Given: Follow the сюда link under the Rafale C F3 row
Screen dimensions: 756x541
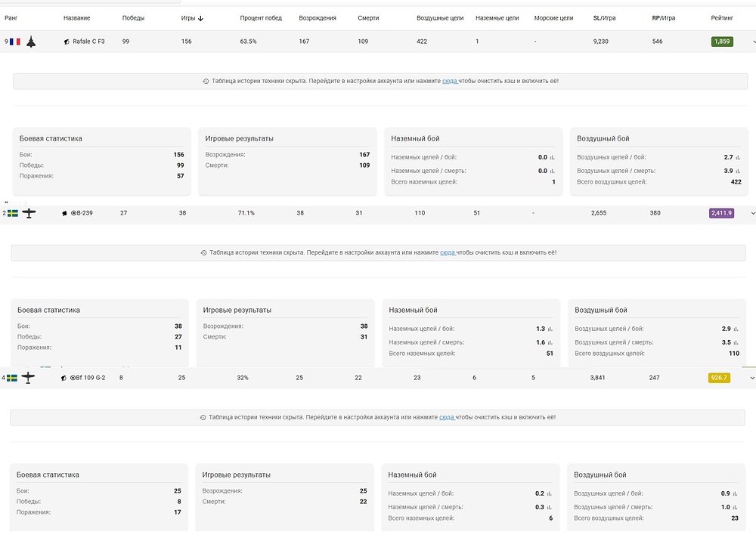Looking at the screenshot, I should click(449, 81).
